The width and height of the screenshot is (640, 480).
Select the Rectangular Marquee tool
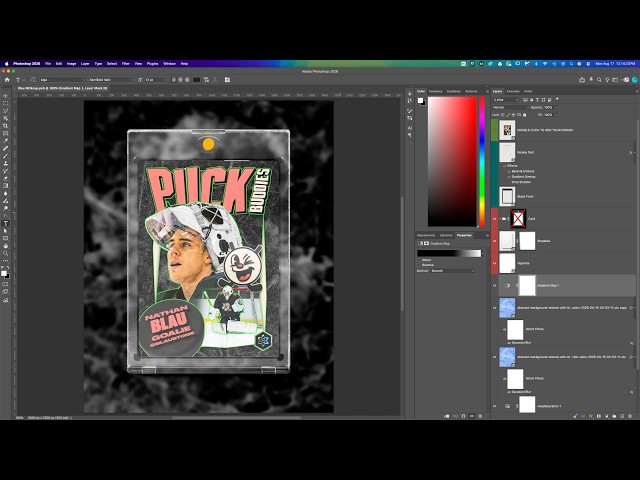coord(5,103)
